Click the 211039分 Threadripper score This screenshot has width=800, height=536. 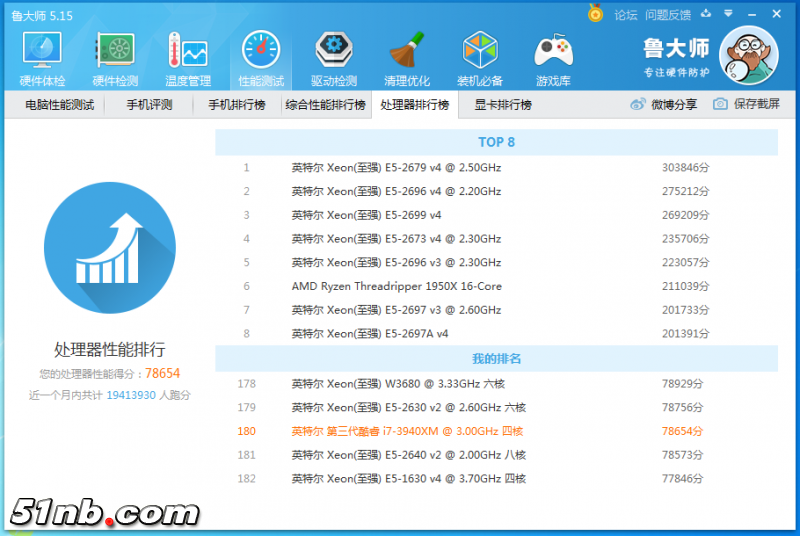685,286
